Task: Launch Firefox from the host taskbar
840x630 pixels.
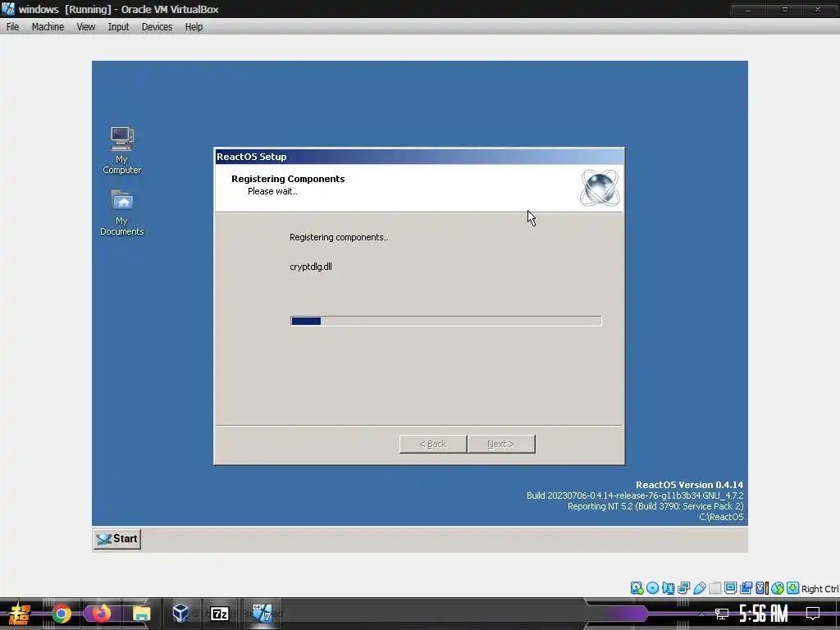Action: pyautogui.click(x=101, y=614)
